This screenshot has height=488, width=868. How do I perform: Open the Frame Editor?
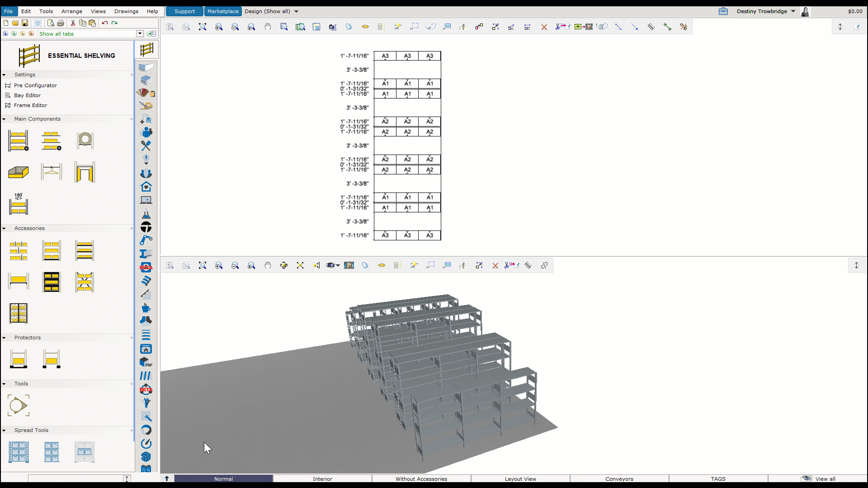point(30,105)
